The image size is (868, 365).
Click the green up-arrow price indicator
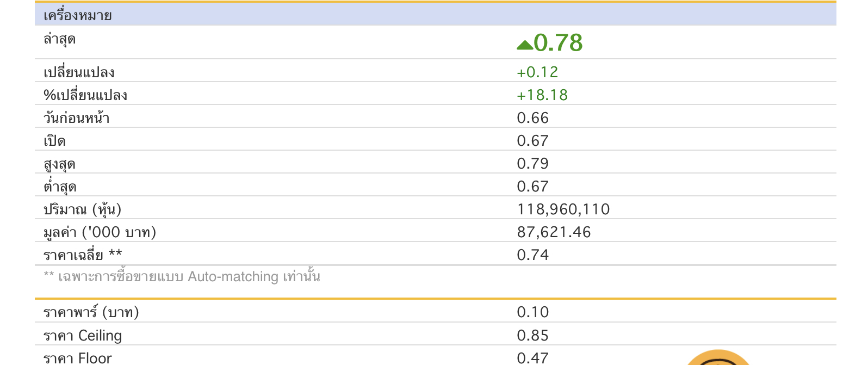(x=525, y=45)
